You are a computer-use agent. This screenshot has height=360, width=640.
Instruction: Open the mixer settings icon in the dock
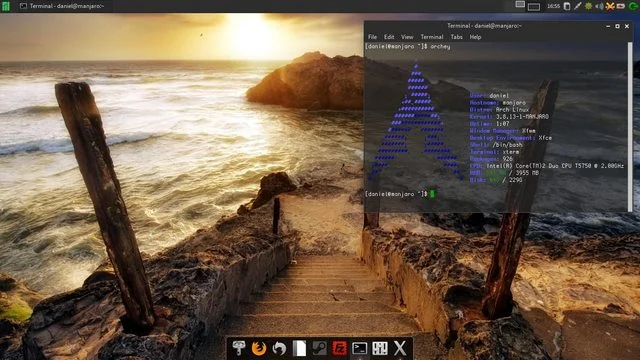[380, 348]
